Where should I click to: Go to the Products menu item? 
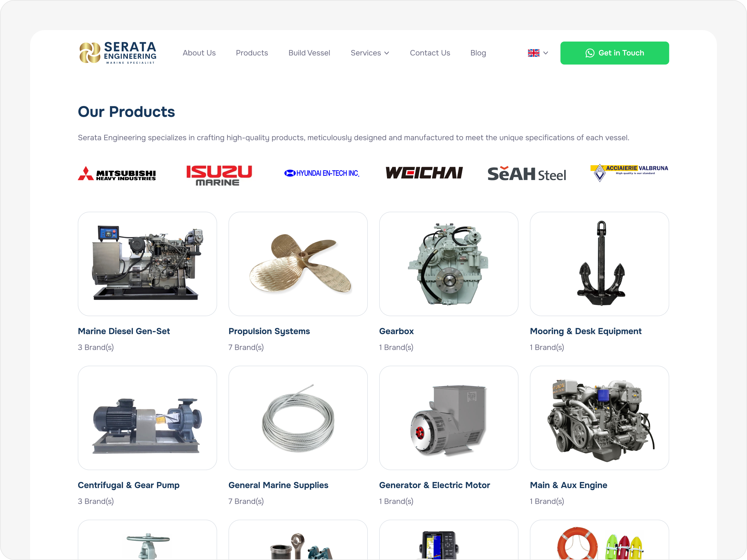[x=252, y=53]
